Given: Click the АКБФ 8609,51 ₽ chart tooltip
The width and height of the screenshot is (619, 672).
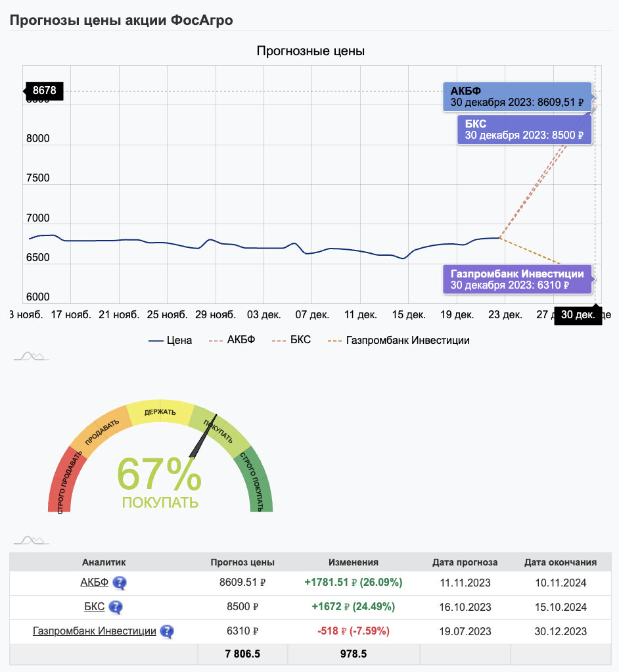Looking at the screenshot, I should point(517,97).
